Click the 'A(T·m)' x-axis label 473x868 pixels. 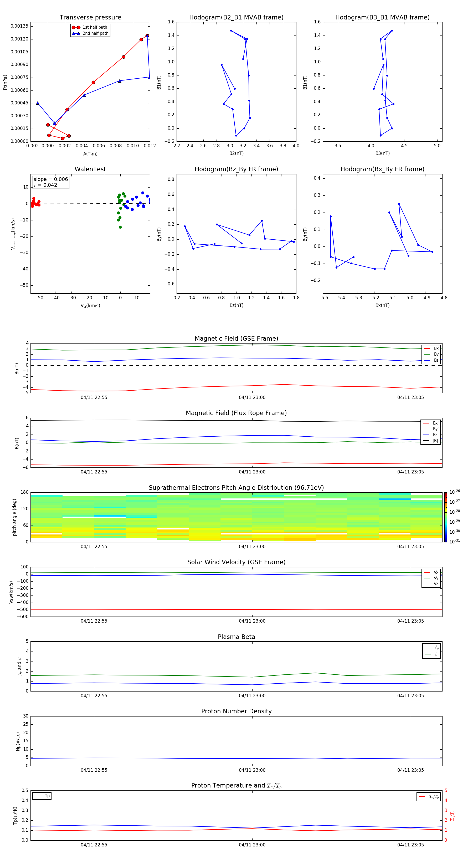[x=90, y=154]
